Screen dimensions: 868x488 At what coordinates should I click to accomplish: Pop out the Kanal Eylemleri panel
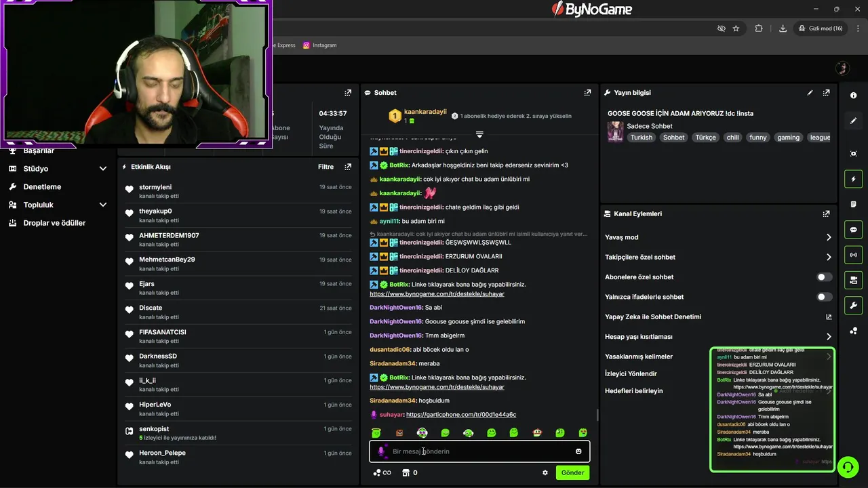coord(826,213)
